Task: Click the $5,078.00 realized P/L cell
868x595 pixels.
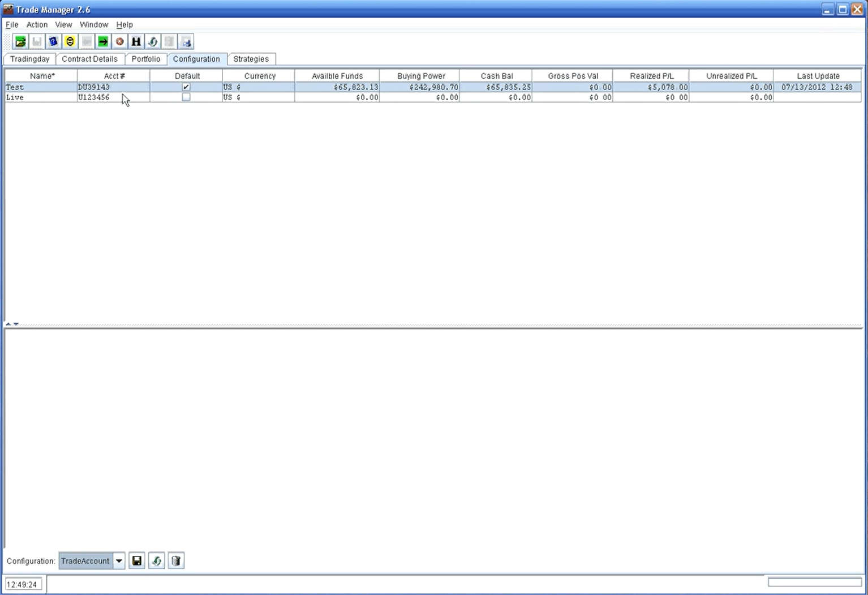Action: pos(651,87)
